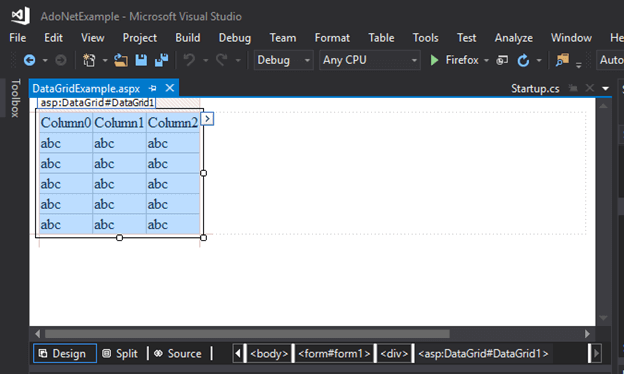This screenshot has height=374, width=624.
Task: Select the <form#form1> tag breadcrumb
Action: pyautogui.click(x=334, y=353)
